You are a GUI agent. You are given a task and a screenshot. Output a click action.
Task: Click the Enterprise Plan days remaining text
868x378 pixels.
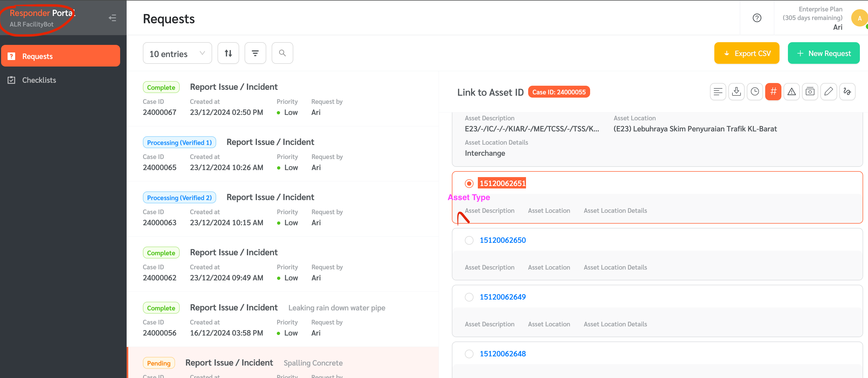pos(812,14)
